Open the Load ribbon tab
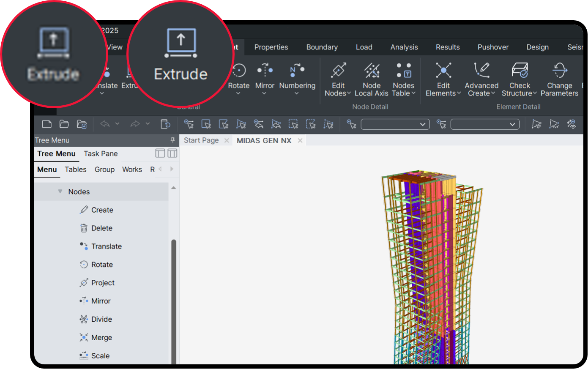Screen dimensions: 588x369 point(364,47)
